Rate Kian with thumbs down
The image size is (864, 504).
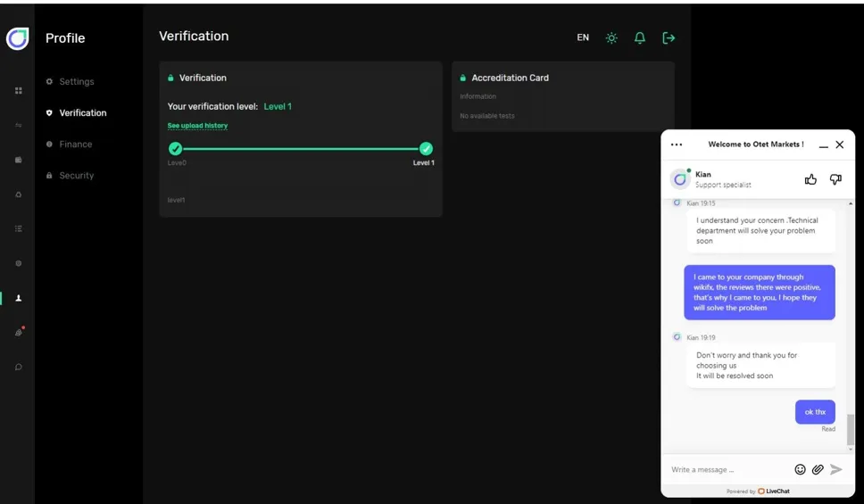836,179
